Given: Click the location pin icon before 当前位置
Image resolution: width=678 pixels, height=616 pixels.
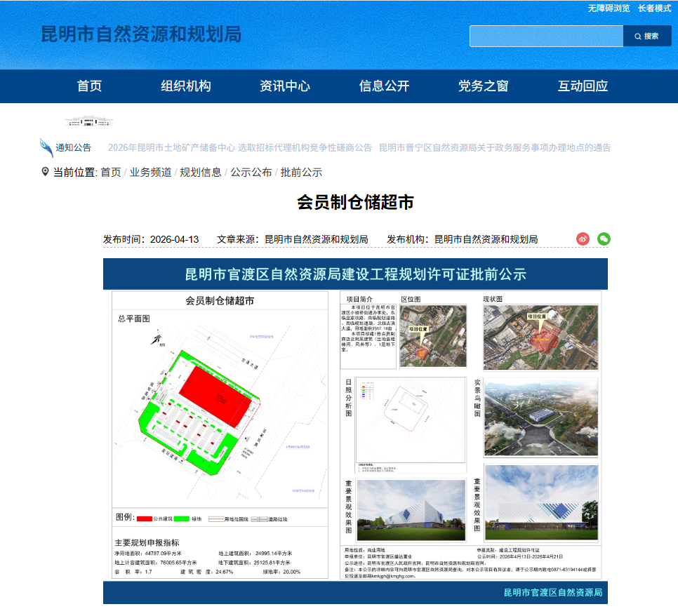Looking at the screenshot, I should click(44, 171).
